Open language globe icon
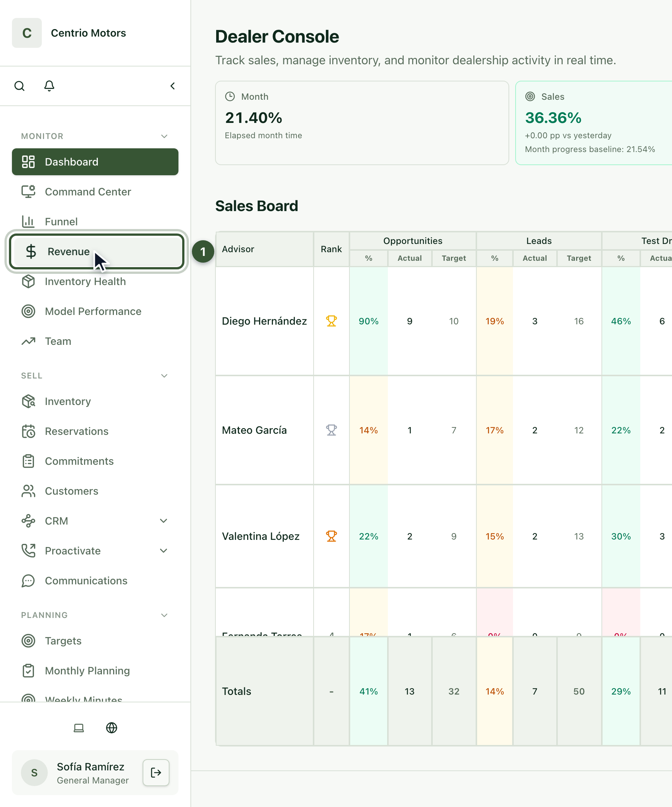 click(112, 728)
